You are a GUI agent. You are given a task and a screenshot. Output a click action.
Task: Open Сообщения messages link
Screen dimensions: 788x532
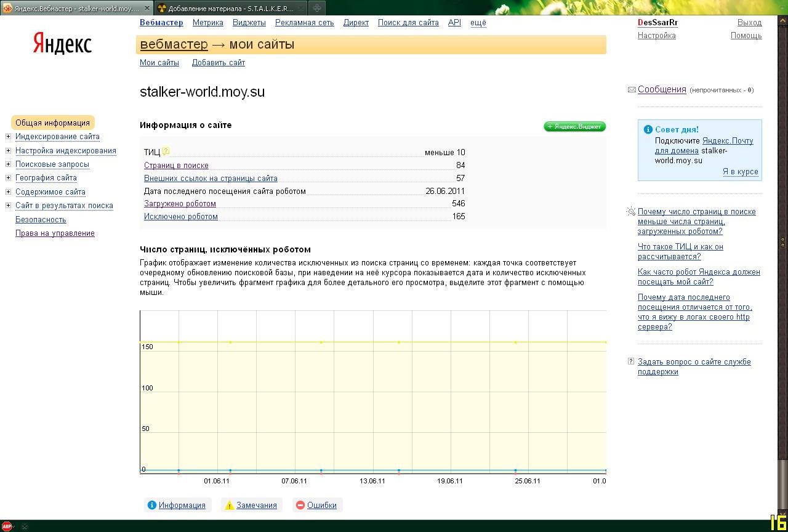[662, 89]
